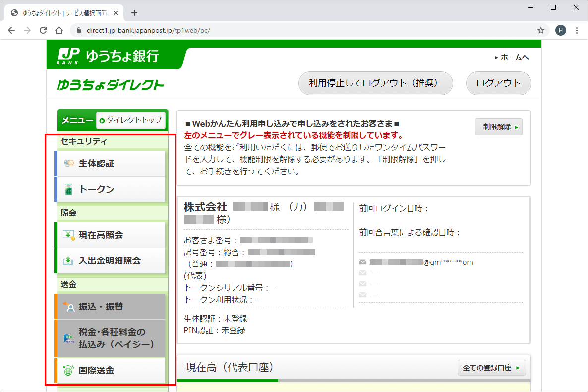Click the 生体認証：未登録 status text
This screenshot has height=392, width=588.
click(x=216, y=319)
